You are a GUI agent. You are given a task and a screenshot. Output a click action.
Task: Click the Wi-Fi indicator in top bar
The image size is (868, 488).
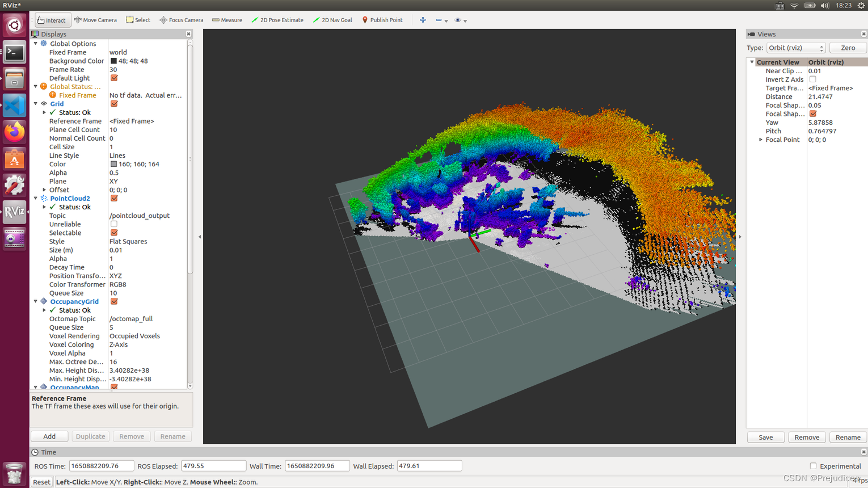794,5
